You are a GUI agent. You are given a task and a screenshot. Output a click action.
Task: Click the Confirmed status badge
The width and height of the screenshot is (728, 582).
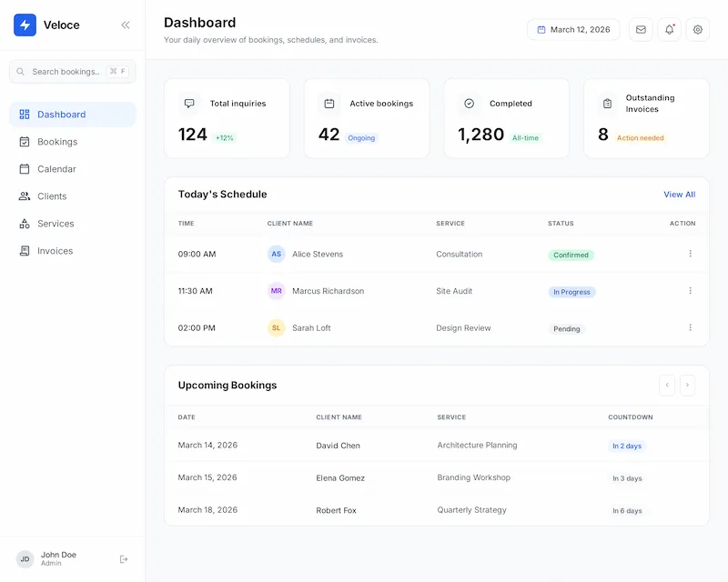[571, 255]
